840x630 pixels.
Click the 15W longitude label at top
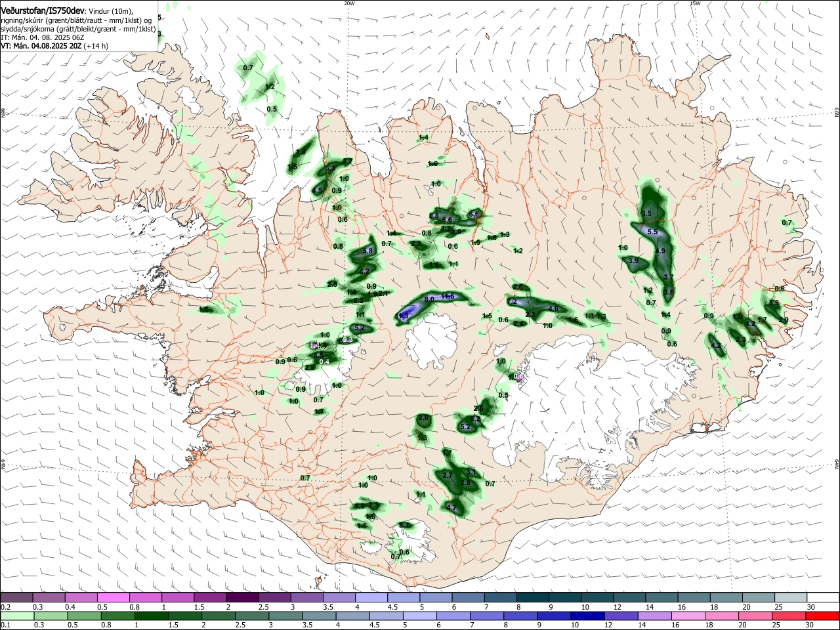coord(695,3)
